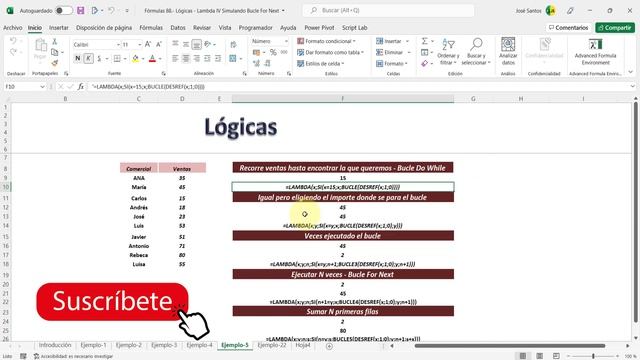This screenshot has width=640, height=360.
Task: Open the Formato cells dropdown
Action: click(x=392, y=64)
